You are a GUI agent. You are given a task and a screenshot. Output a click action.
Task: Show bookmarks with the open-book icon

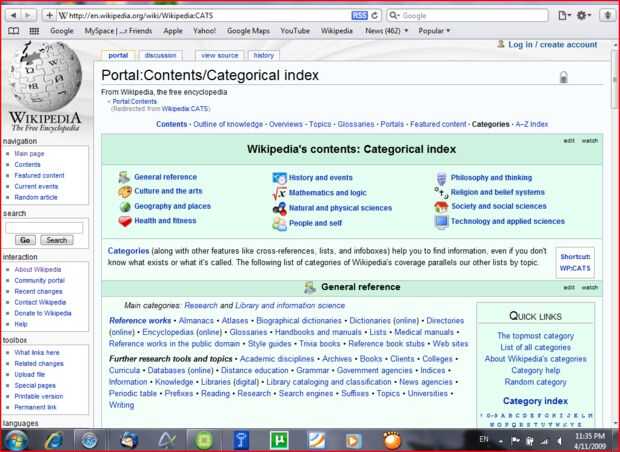coord(13,30)
